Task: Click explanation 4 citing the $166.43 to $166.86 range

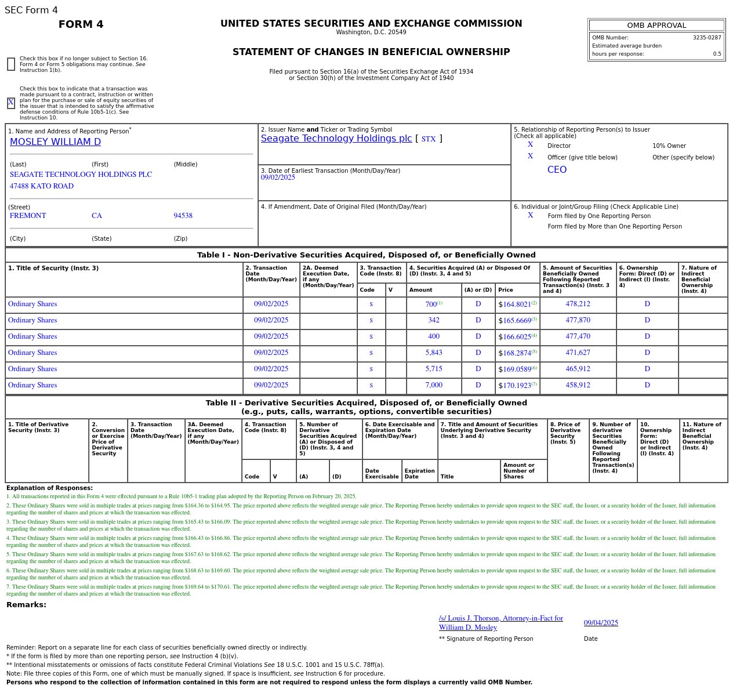Action: click(361, 542)
